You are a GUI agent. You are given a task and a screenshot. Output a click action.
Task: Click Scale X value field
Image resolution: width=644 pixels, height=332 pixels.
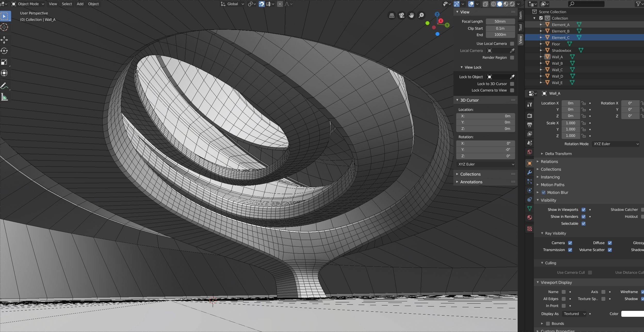click(x=570, y=123)
